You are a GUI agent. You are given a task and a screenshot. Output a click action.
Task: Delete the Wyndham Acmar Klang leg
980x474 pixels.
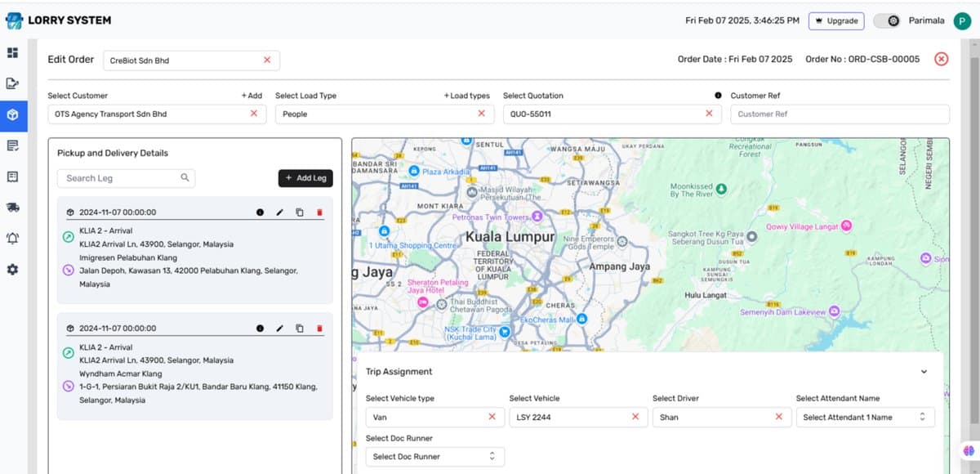(319, 329)
